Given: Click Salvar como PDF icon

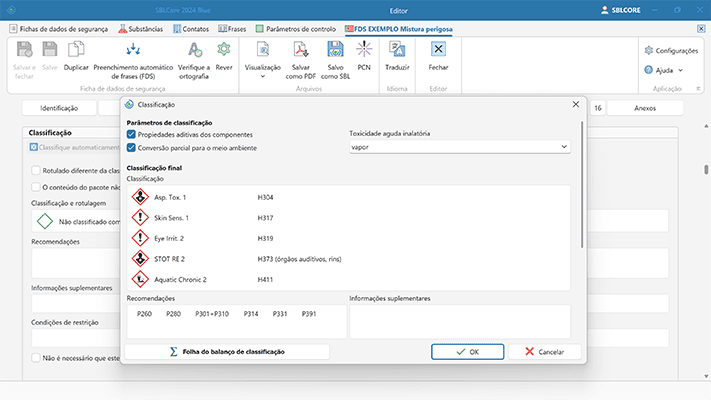Looking at the screenshot, I should [x=299, y=50].
